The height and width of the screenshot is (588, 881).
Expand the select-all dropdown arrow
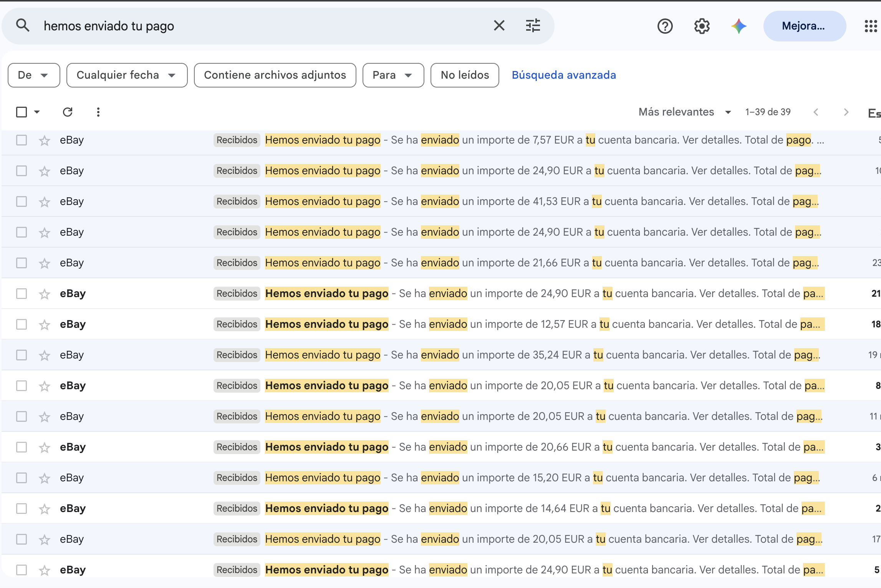(x=37, y=112)
